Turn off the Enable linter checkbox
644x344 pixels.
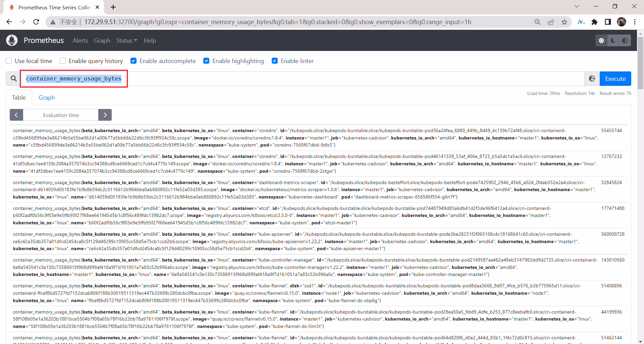coord(275,61)
